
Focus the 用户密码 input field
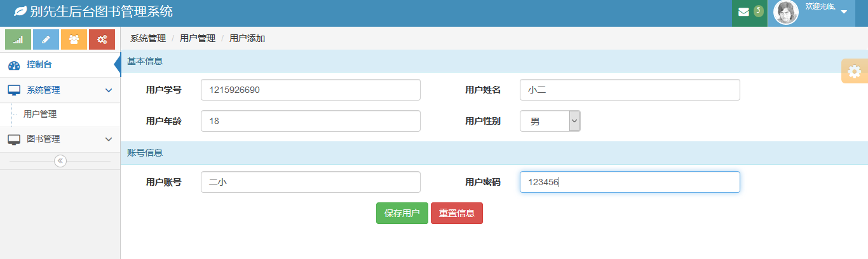click(630, 182)
